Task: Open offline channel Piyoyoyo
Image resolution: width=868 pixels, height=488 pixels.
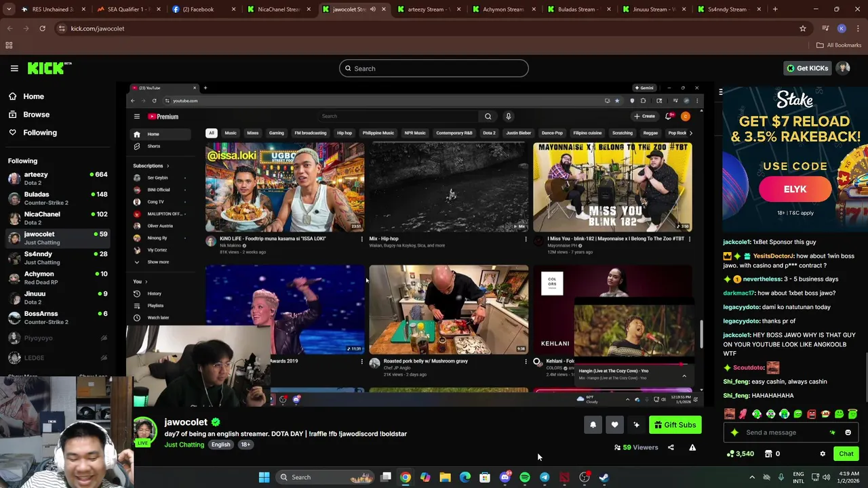Action: coord(58,338)
